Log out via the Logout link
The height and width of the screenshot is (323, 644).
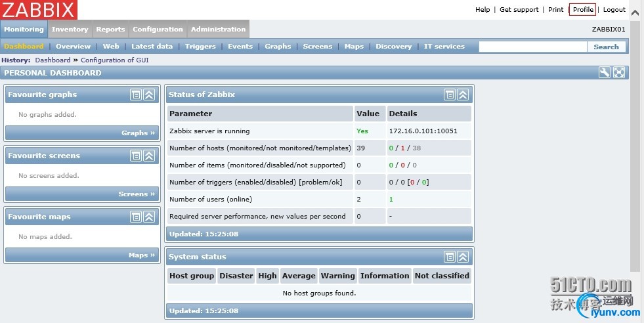pyautogui.click(x=614, y=9)
